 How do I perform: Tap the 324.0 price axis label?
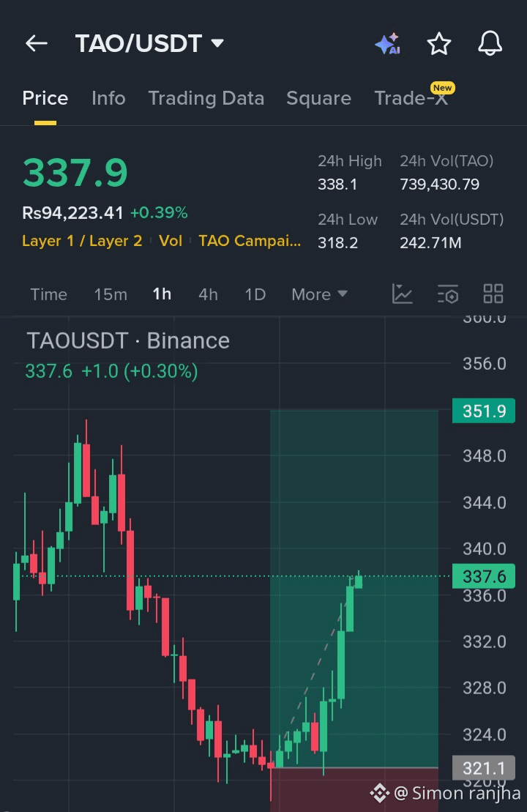484,735
